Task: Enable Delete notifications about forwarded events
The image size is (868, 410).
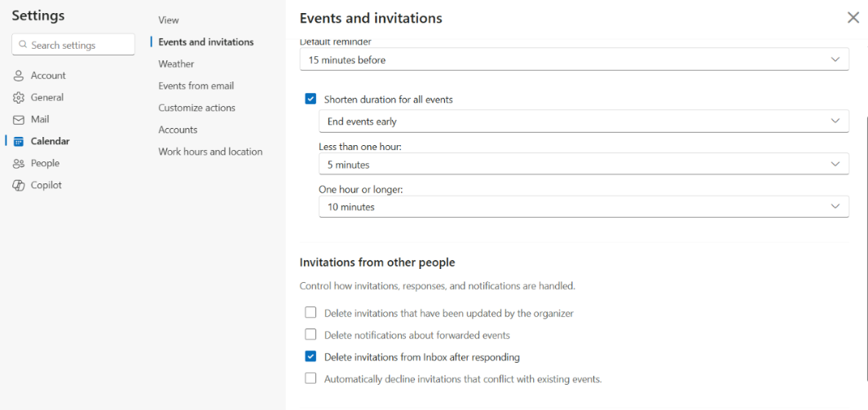Action: pyautogui.click(x=311, y=335)
